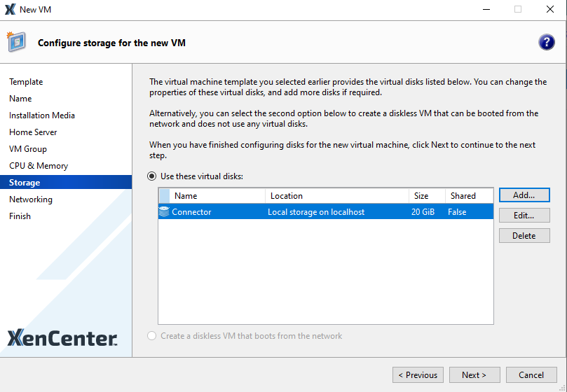Open the Home Server step
Screen dimensions: 567x392
click(33, 132)
